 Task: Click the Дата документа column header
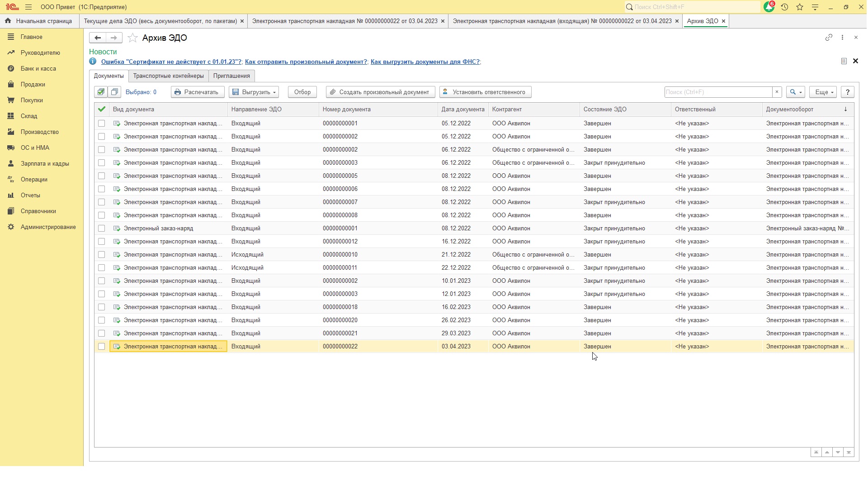pos(463,109)
